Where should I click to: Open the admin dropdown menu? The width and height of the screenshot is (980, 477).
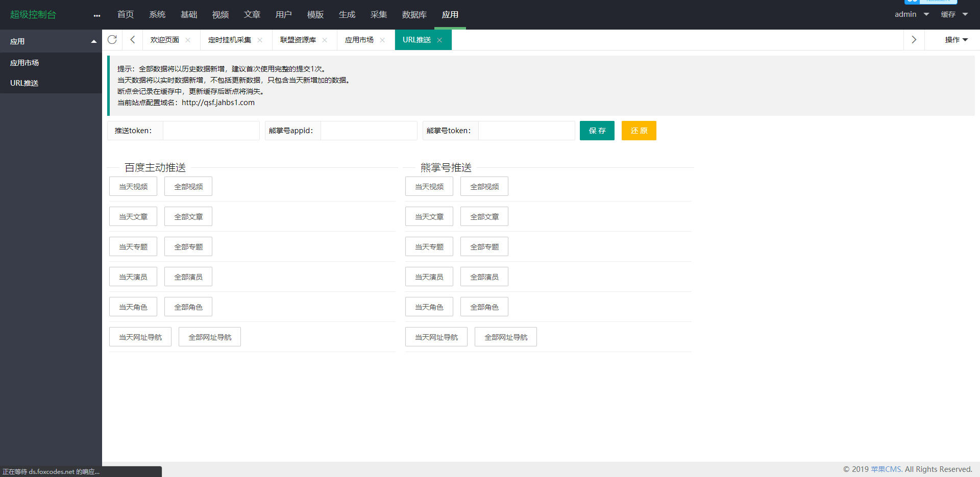click(x=912, y=14)
